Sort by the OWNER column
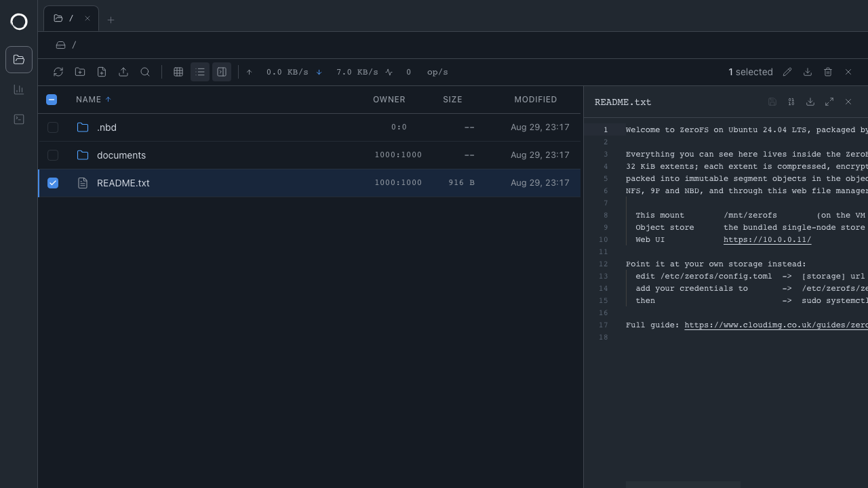Image resolution: width=868 pixels, height=488 pixels. 389,100
